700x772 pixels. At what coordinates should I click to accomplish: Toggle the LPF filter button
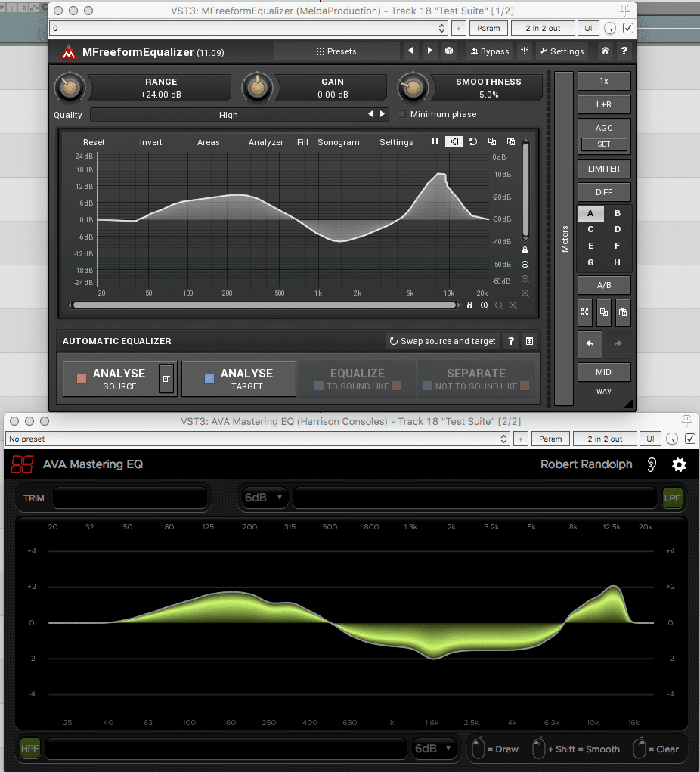pyautogui.click(x=672, y=497)
